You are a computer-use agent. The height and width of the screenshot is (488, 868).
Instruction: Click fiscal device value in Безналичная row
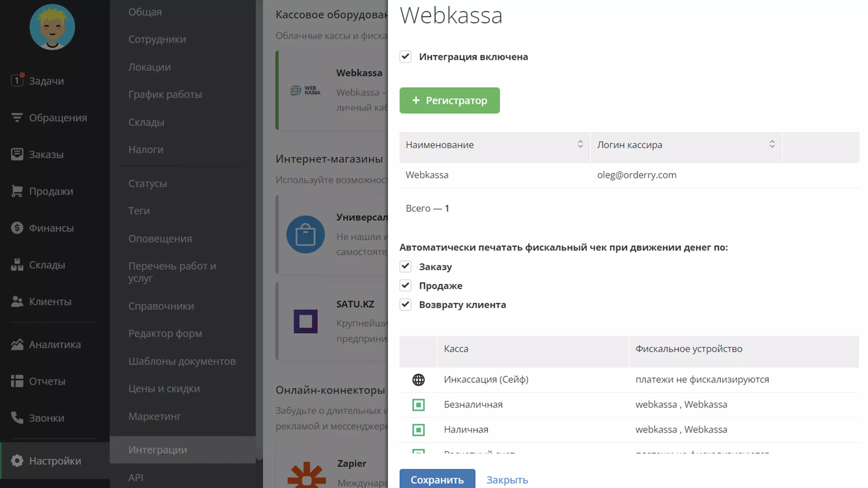point(682,405)
